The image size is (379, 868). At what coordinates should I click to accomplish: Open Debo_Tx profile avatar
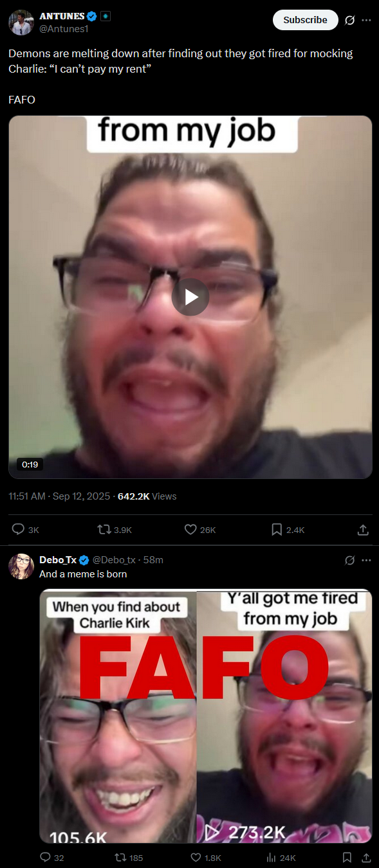point(21,566)
